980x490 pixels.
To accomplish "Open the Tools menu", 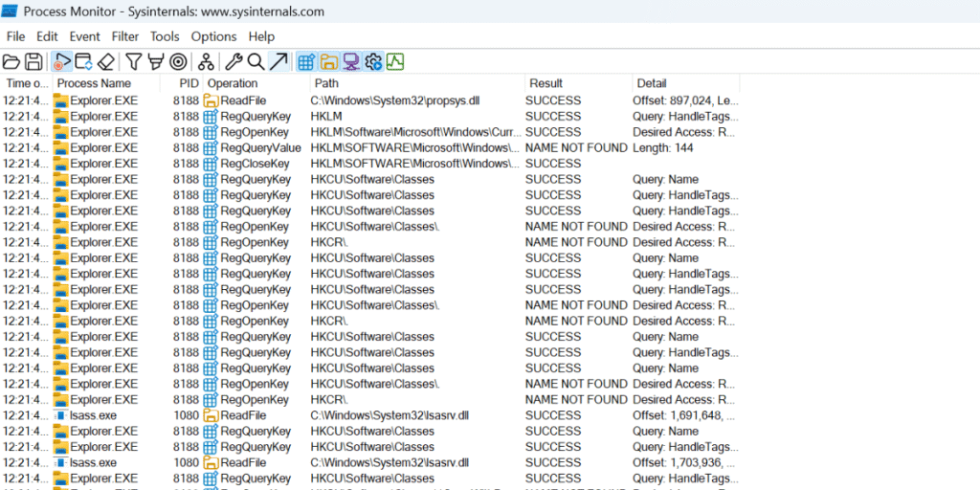I will [165, 37].
